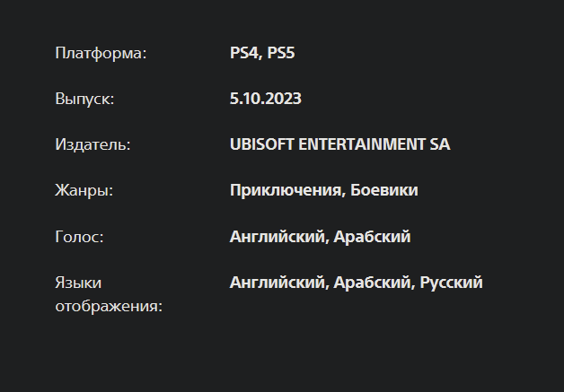Click the "Жанры:" genres label
Screen dimensions: 564x392
tap(84, 190)
